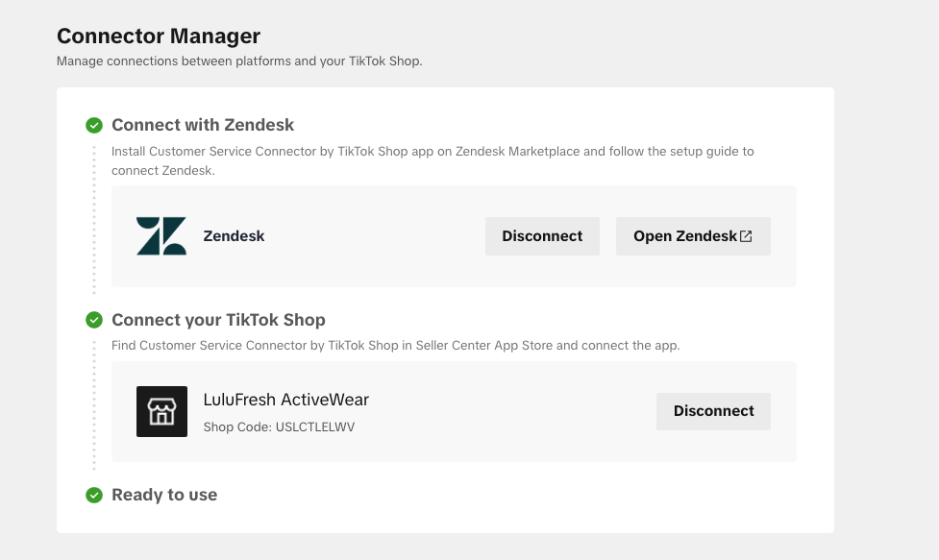The width and height of the screenshot is (939, 560).
Task: Select the Ready to use step heading
Action: 164,496
